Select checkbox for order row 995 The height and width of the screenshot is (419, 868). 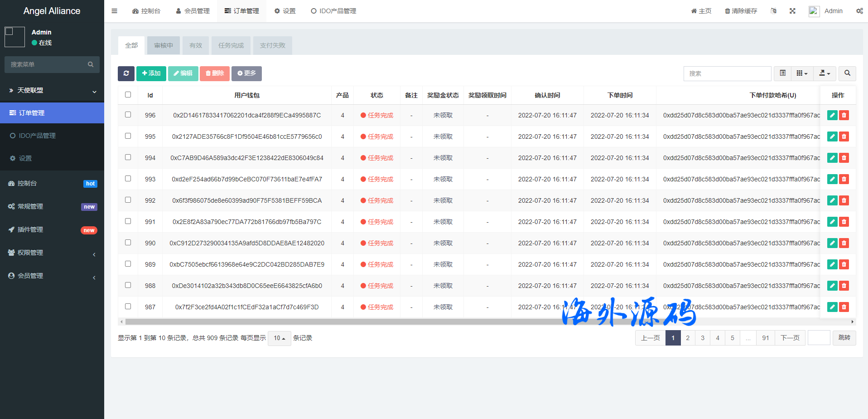coord(128,136)
